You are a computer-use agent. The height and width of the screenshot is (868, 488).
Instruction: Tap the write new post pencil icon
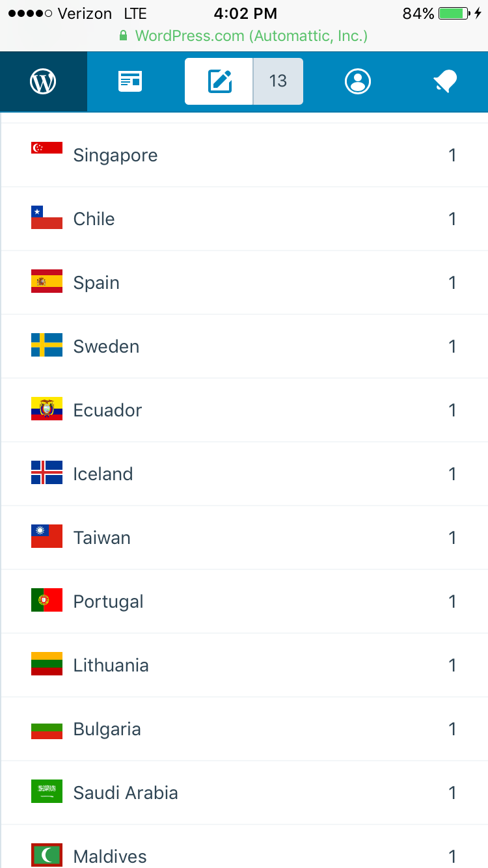click(219, 81)
